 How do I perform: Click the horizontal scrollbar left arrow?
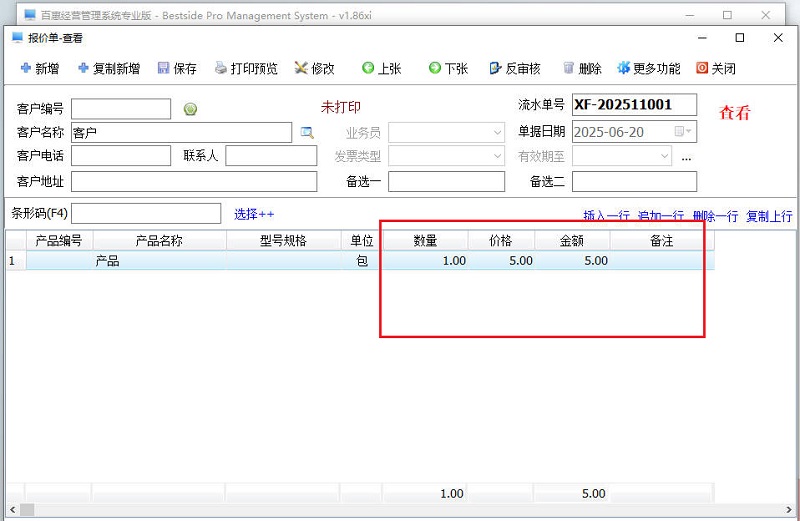click(x=13, y=509)
